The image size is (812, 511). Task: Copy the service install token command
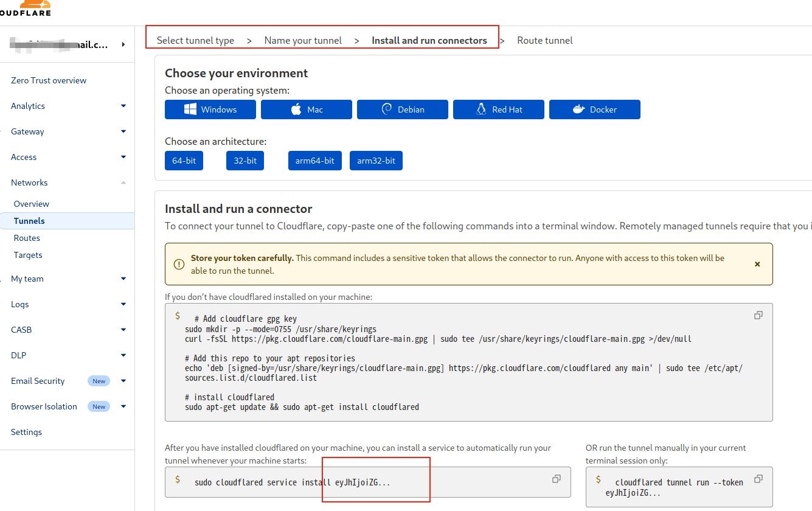[556, 479]
